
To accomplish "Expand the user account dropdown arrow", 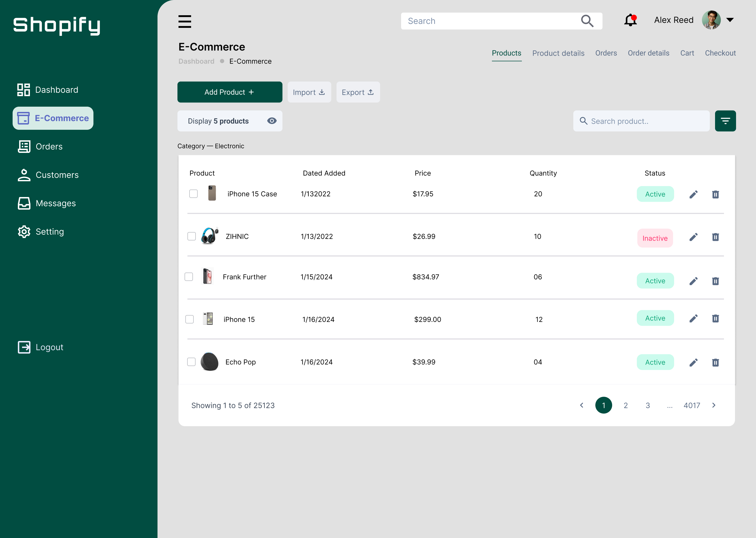I will click(730, 20).
